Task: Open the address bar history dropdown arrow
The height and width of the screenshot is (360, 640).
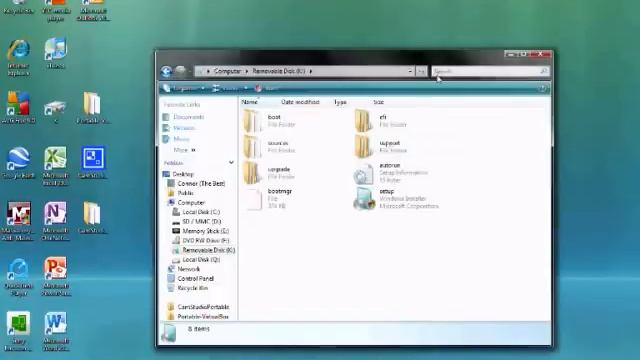Action: point(410,71)
